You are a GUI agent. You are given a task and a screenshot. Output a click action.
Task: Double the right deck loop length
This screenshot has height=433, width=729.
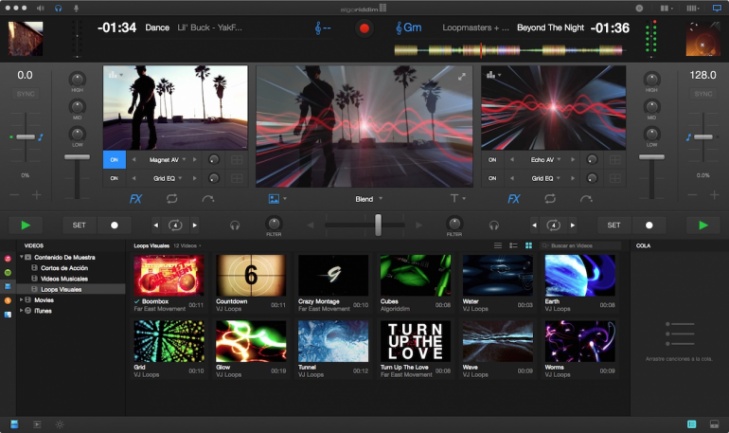point(572,226)
